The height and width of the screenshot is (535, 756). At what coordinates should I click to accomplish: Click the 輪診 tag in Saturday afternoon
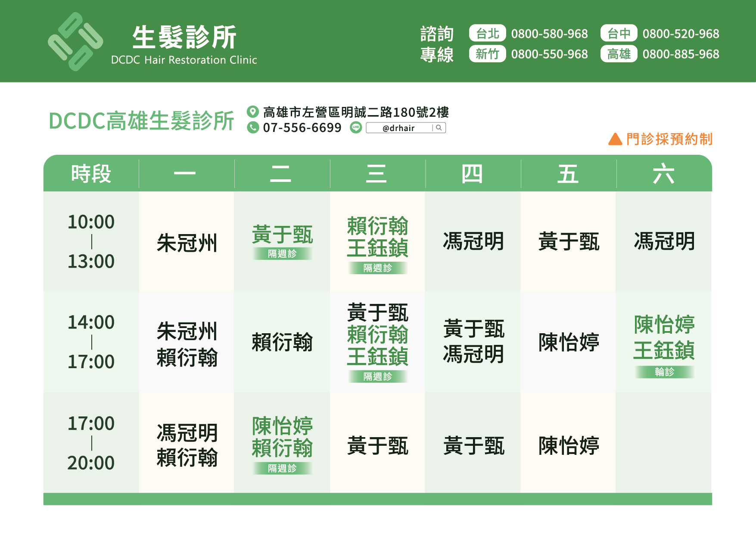point(664,372)
